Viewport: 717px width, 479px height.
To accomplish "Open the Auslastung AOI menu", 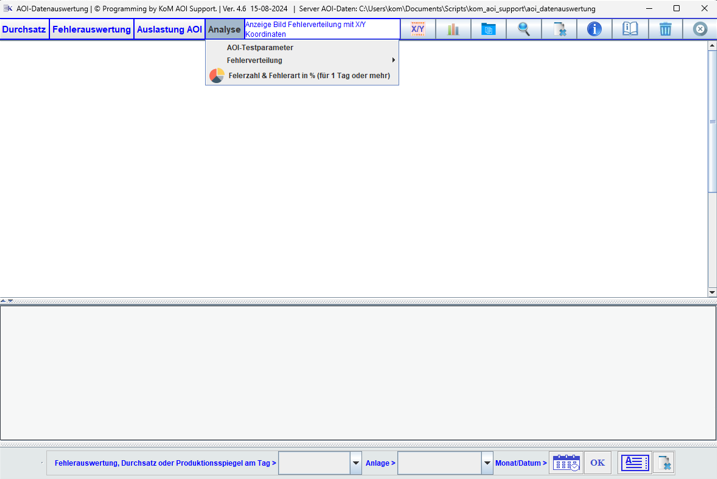I will coord(169,29).
